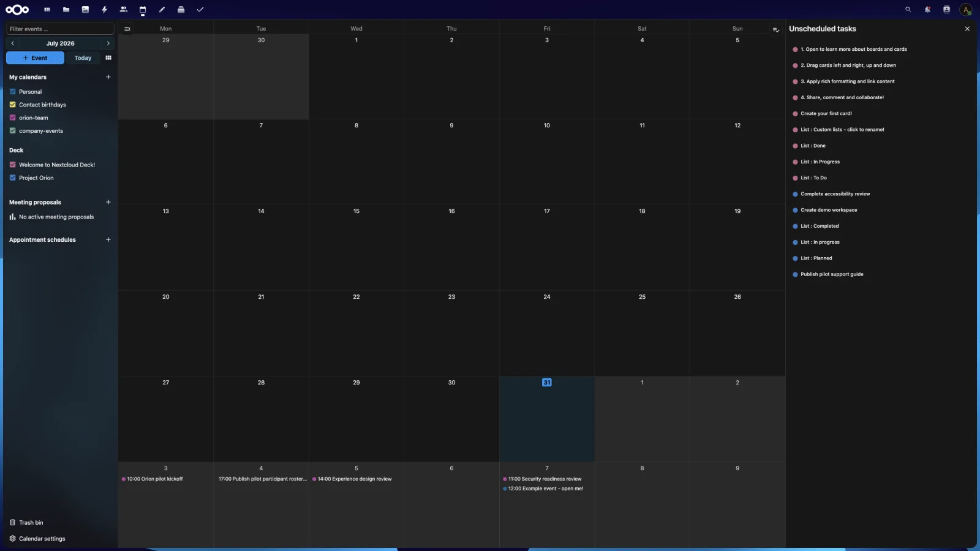Select task 'Share, comment and collaborate!'
The height and width of the screenshot is (551, 980).
click(x=842, y=97)
